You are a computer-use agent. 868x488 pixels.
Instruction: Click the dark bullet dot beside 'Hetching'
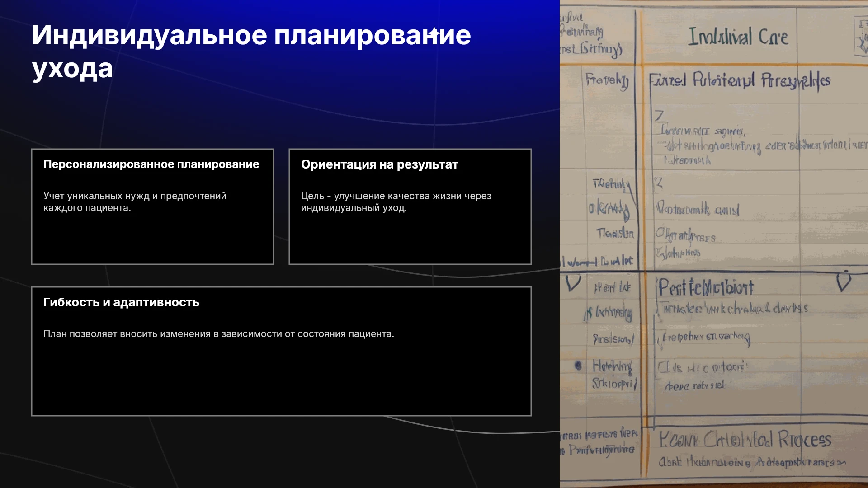point(578,366)
